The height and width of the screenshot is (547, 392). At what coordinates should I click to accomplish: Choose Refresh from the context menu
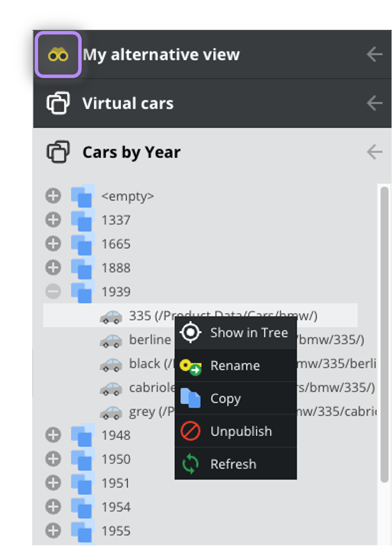pos(236,464)
